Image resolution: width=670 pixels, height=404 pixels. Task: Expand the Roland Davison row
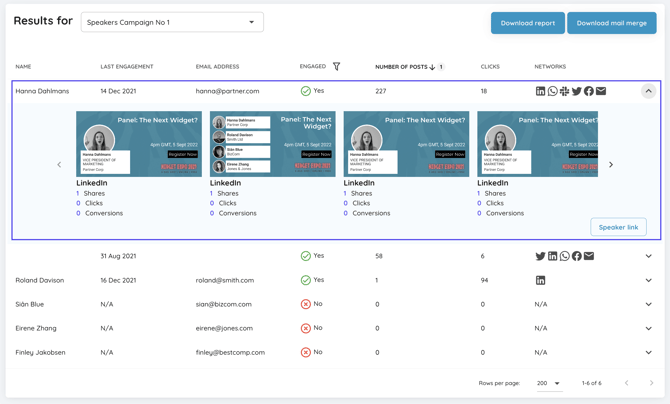point(648,280)
